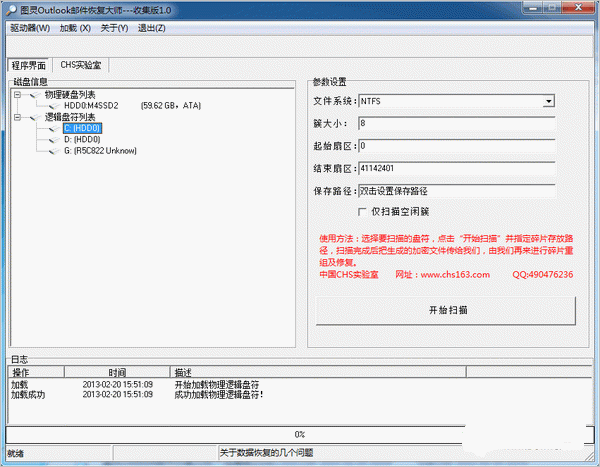
Task: Click the QQ:490476236 contact text
Action: [x=543, y=274]
